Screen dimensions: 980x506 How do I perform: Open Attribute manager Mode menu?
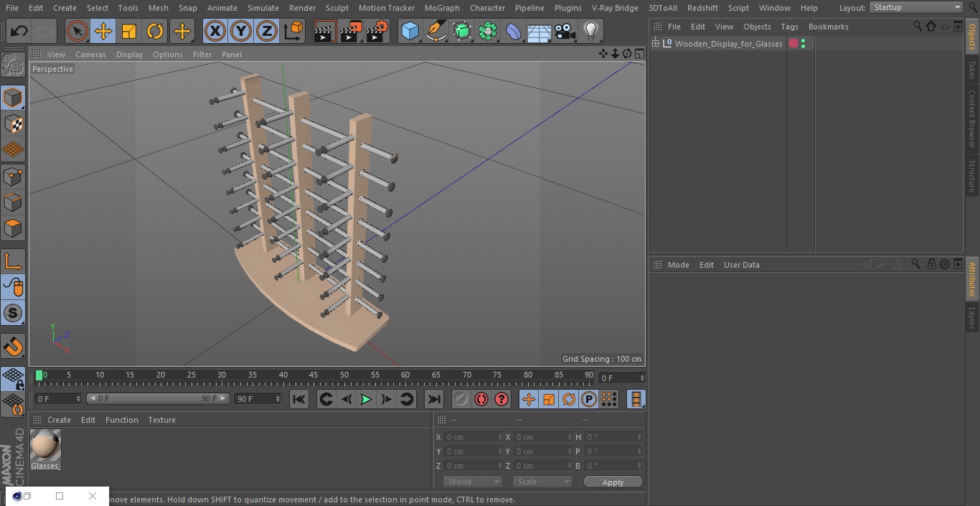coord(678,265)
